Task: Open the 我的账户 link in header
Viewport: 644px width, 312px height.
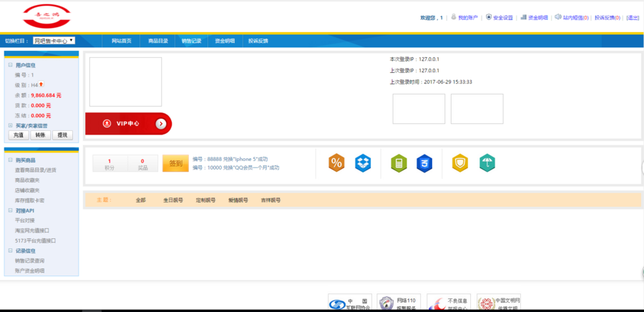Action: click(468, 18)
